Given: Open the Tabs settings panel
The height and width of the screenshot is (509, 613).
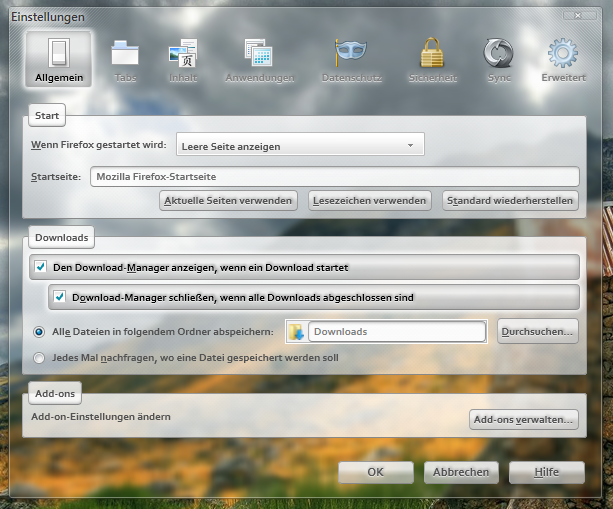Looking at the screenshot, I should [x=125, y=59].
